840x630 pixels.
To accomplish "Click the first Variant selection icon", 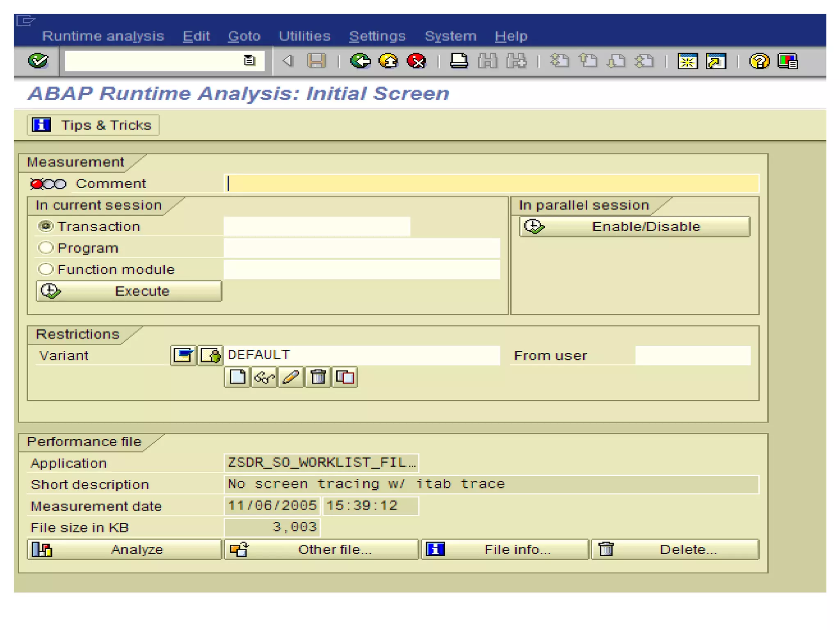I will click(x=183, y=355).
